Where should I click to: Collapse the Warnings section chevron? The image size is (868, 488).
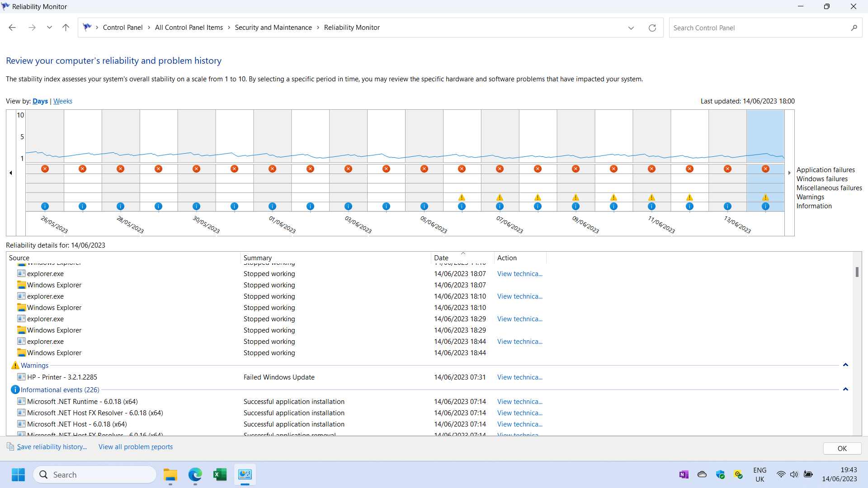pos(845,365)
